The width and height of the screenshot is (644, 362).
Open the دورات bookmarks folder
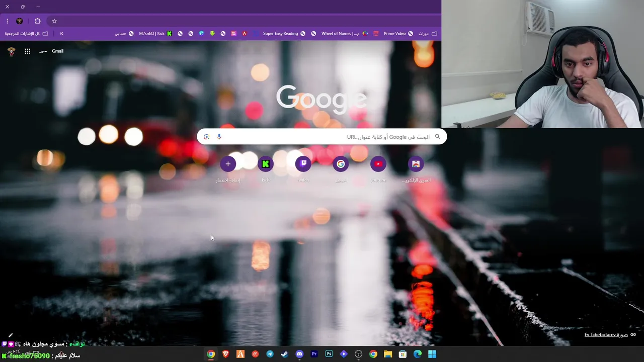[x=428, y=34]
